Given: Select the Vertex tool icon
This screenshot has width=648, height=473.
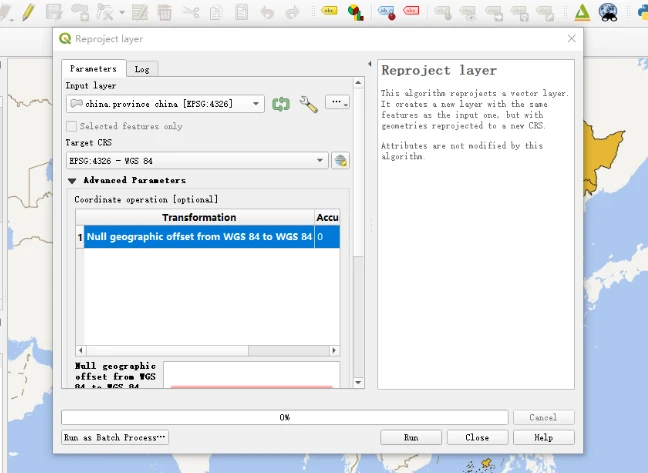Looking at the screenshot, I should point(105,12).
